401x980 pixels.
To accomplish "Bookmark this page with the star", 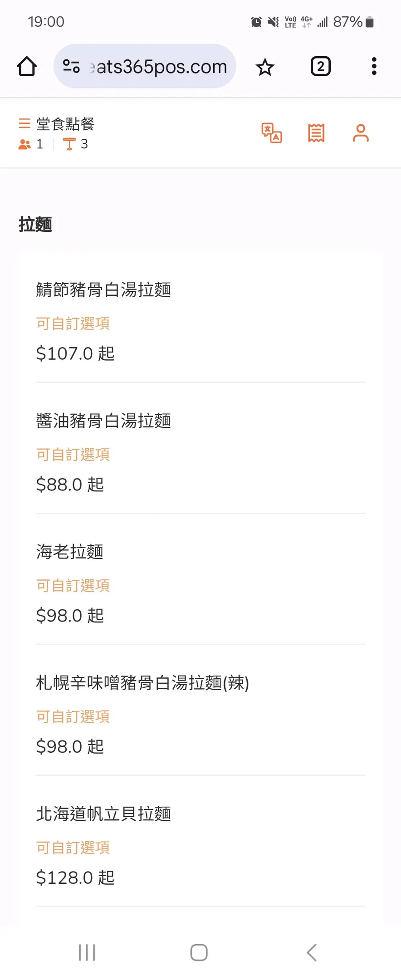I will tap(265, 67).
